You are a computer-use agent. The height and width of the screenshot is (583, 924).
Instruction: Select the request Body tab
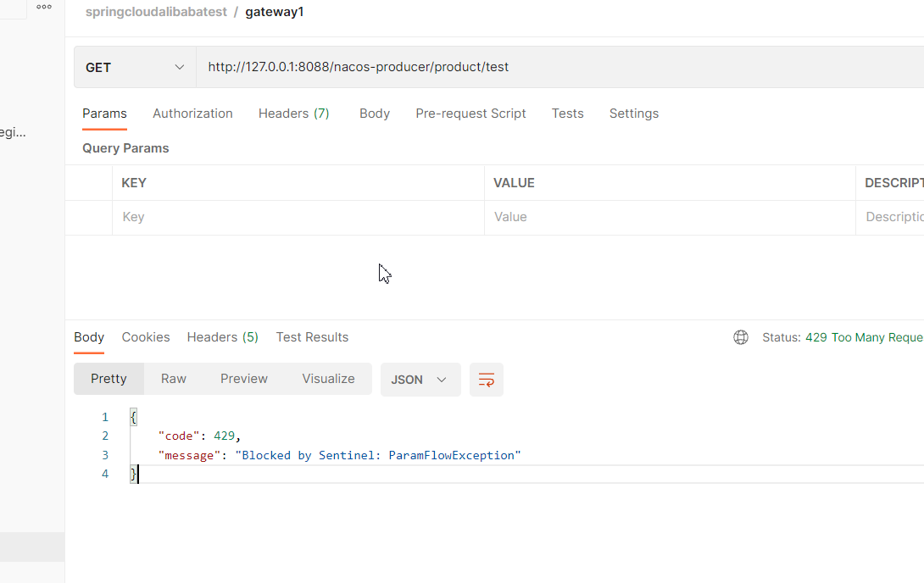click(x=375, y=114)
